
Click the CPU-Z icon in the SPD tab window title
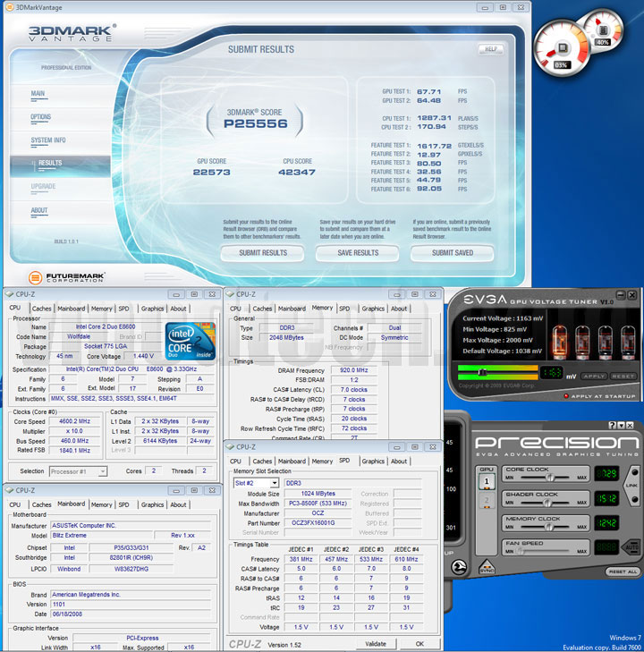[x=230, y=446]
